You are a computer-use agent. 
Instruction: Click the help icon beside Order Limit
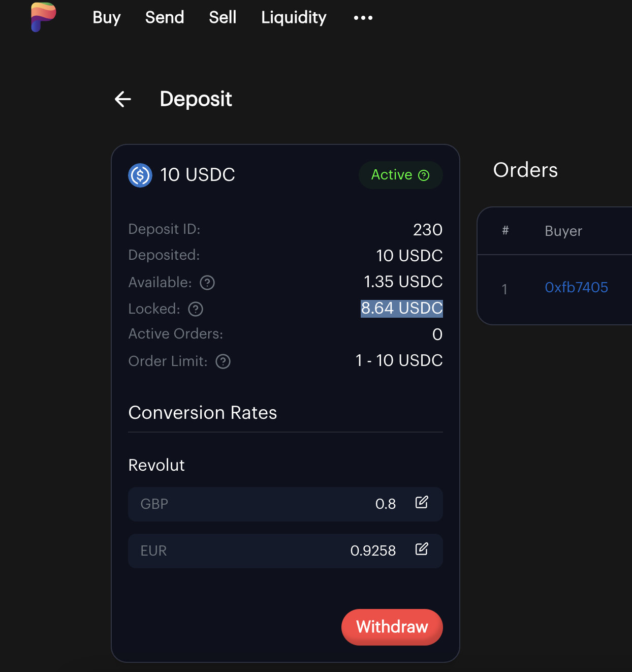(x=223, y=361)
